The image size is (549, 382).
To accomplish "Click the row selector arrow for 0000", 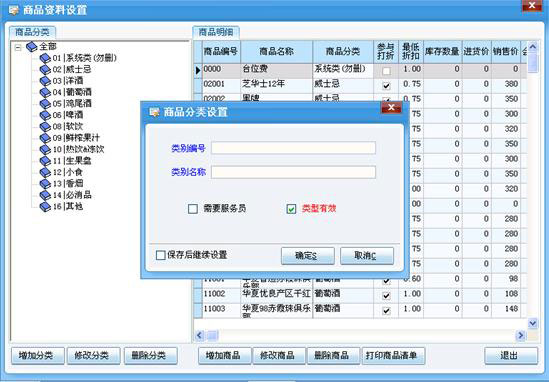I will click(198, 70).
